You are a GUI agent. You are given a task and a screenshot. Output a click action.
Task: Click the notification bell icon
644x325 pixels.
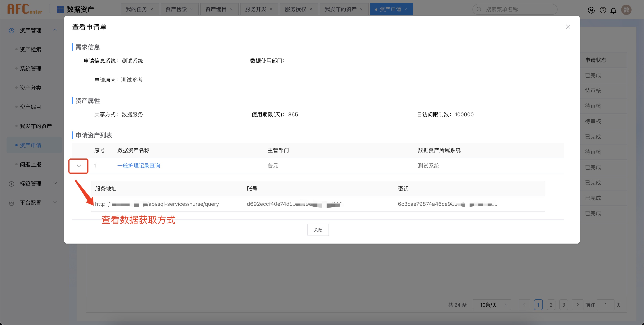point(613,10)
